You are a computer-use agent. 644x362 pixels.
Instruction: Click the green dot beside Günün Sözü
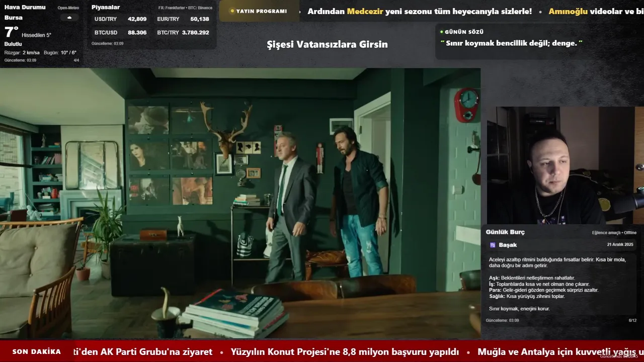(442, 32)
